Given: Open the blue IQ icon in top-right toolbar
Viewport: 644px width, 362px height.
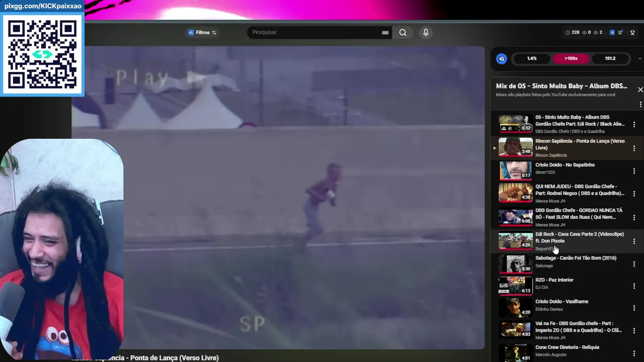Looking at the screenshot, I should pyautogui.click(x=612, y=32).
